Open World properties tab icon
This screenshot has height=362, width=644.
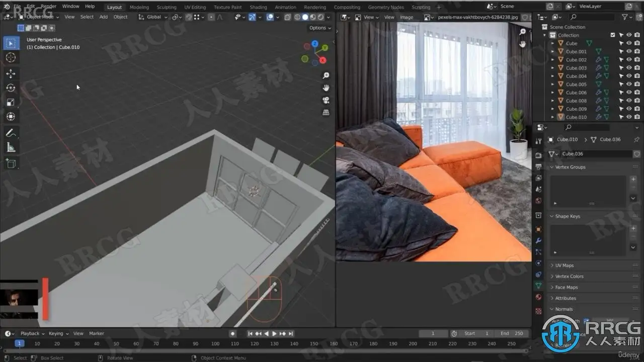[538, 201]
